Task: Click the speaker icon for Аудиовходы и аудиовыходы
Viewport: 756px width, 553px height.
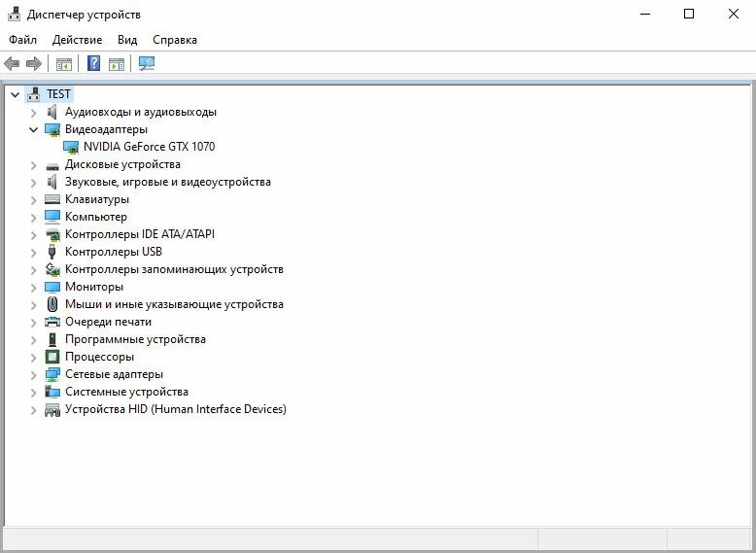Action: (52, 112)
